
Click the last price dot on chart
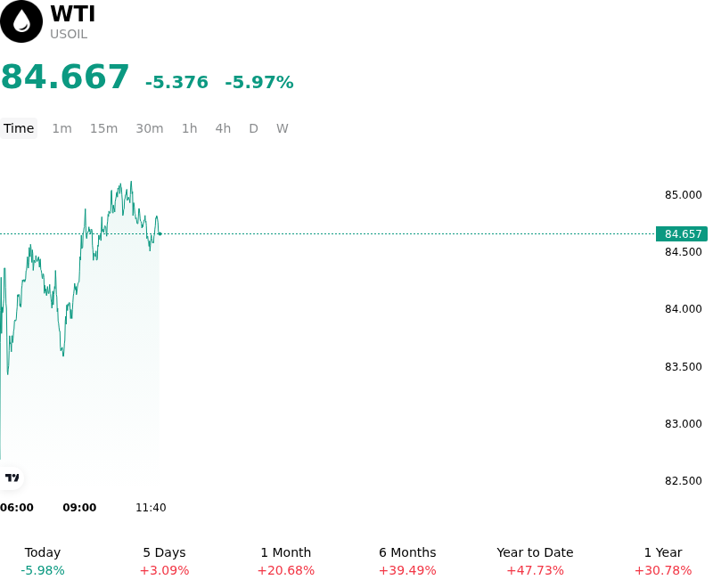click(160, 234)
